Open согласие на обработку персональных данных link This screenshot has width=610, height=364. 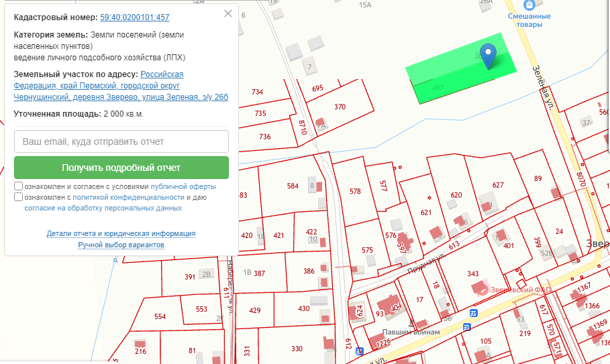(x=103, y=208)
